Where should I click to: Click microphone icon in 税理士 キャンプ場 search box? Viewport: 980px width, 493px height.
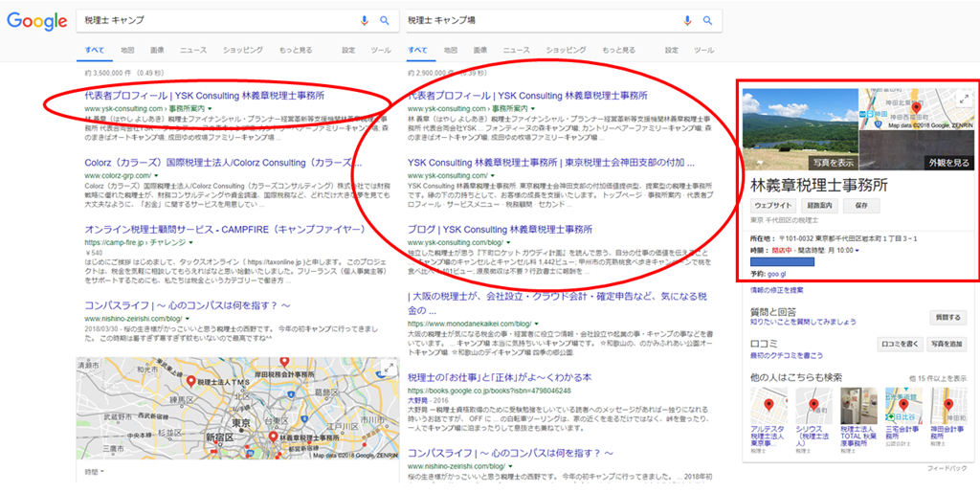click(687, 21)
